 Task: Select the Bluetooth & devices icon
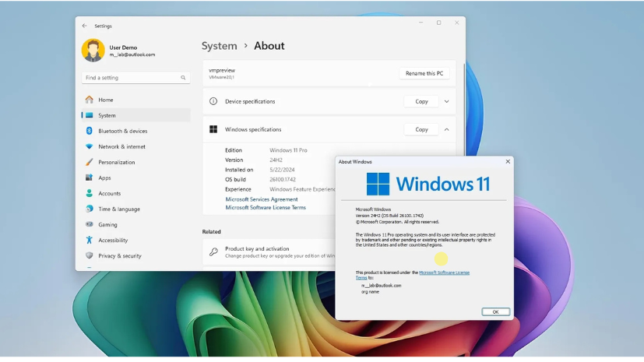pos(90,131)
